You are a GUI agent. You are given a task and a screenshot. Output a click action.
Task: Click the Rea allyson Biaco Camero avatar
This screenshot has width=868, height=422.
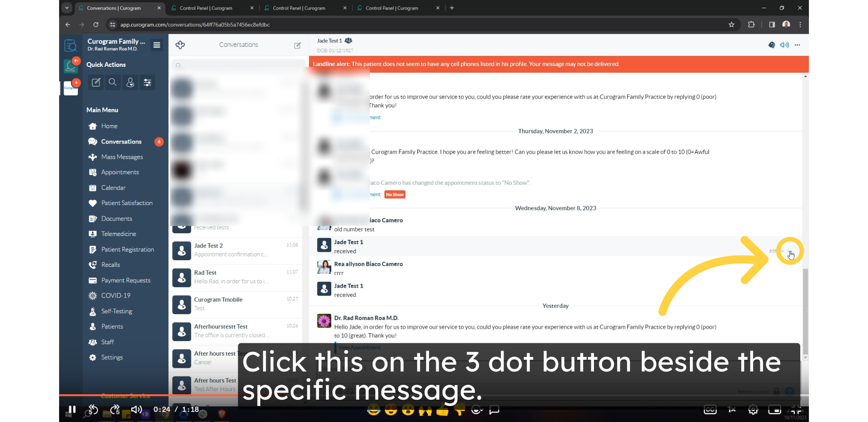324,267
